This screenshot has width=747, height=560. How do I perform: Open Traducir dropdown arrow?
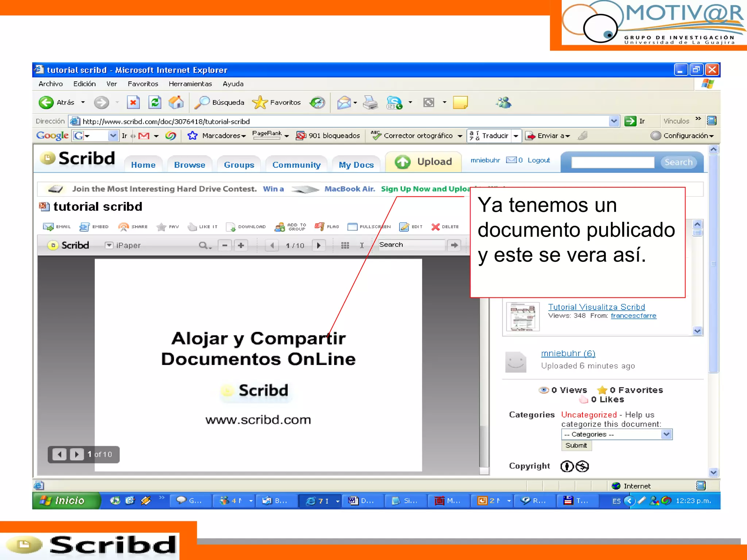pos(516,136)
